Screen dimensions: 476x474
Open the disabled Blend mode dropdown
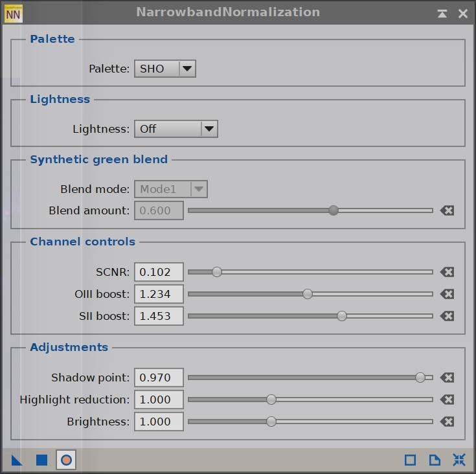171,189
